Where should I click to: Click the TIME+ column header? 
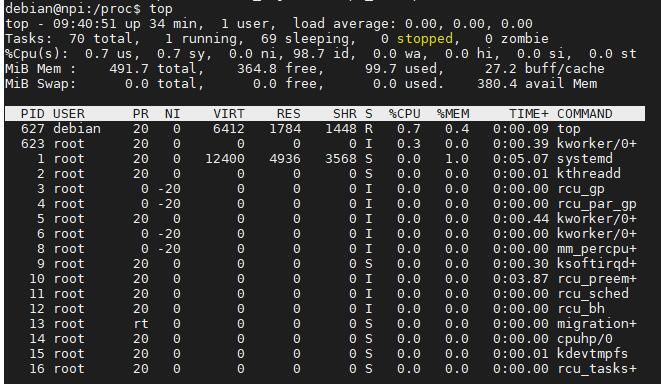tap(529, 114)
